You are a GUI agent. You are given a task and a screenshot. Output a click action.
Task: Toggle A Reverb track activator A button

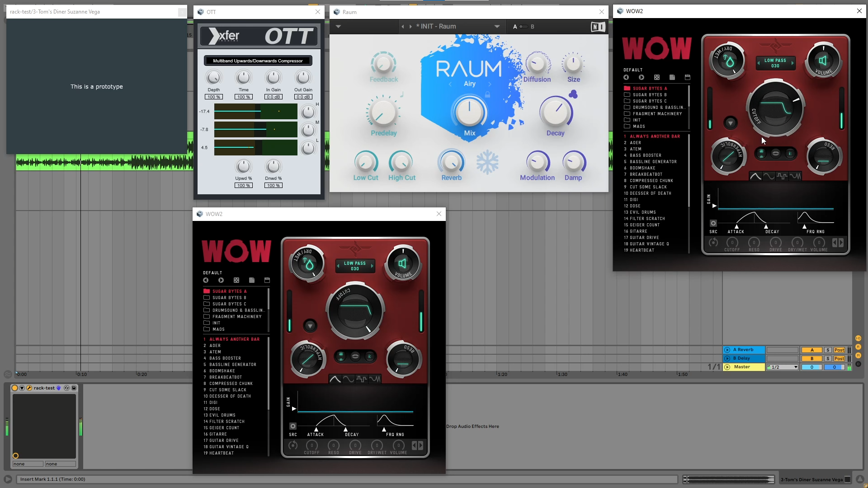(x=812, y=350)
